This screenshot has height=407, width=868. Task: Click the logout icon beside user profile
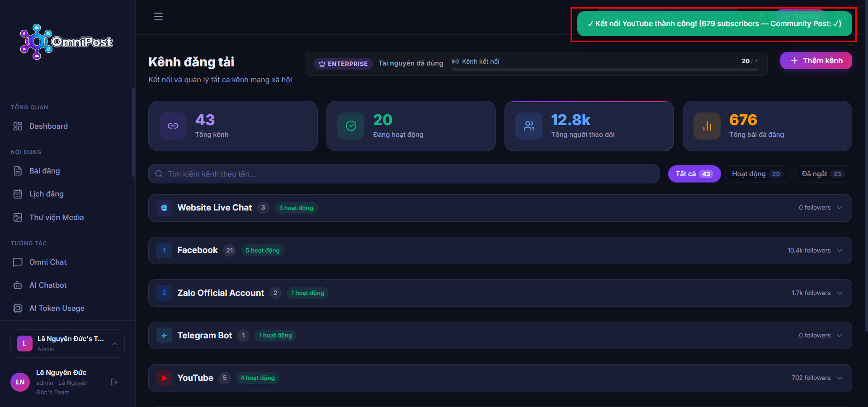(114, 382)
